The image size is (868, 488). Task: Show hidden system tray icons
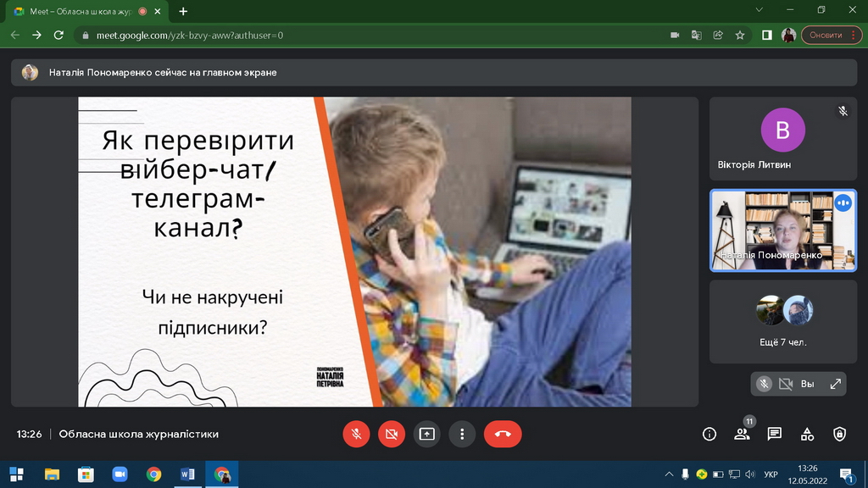669,474
